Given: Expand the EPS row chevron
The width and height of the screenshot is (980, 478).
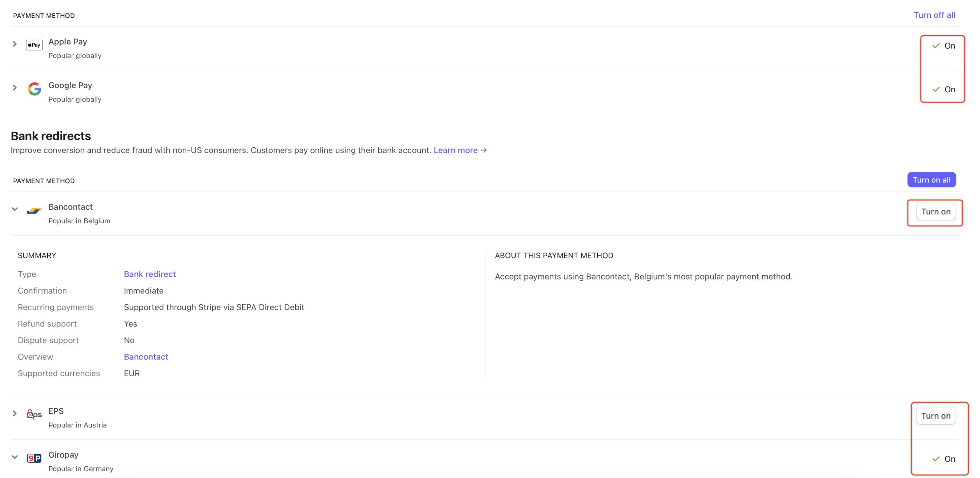Looking at the screenshot, I should [14, 413].
